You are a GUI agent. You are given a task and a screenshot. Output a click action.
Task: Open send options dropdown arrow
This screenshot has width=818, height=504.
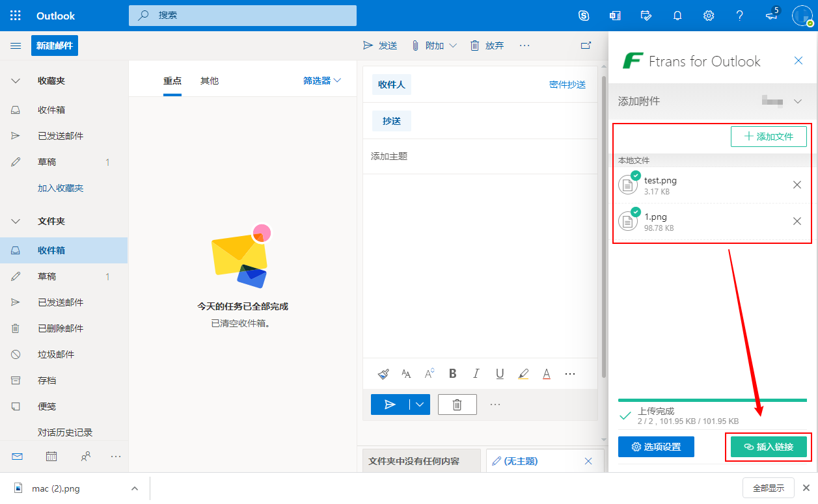[420, 405]
